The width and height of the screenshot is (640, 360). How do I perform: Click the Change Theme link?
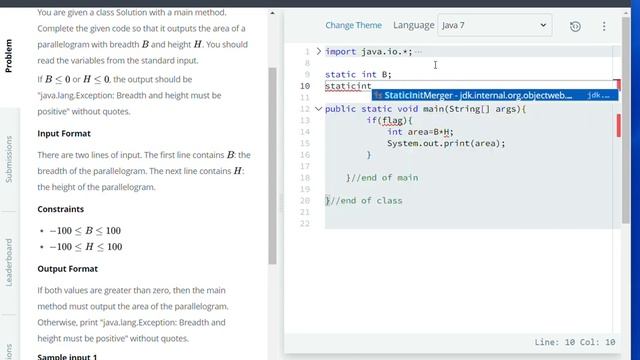[x=353, y=25]
